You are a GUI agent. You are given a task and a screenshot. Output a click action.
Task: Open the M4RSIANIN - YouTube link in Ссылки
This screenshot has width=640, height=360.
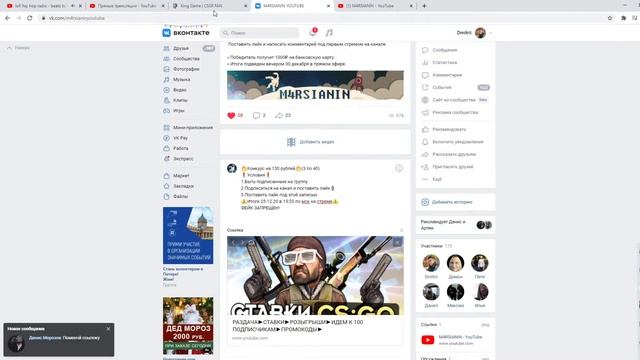point(460,337)
